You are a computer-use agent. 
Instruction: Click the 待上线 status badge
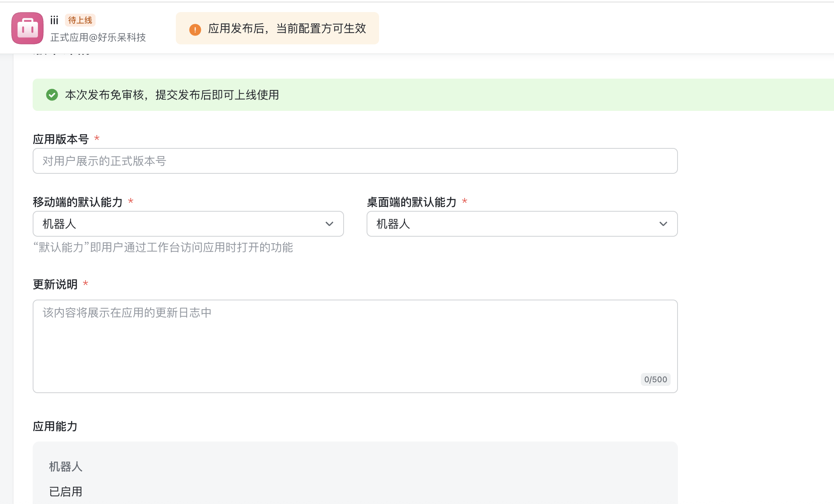(x=80, y=20)
